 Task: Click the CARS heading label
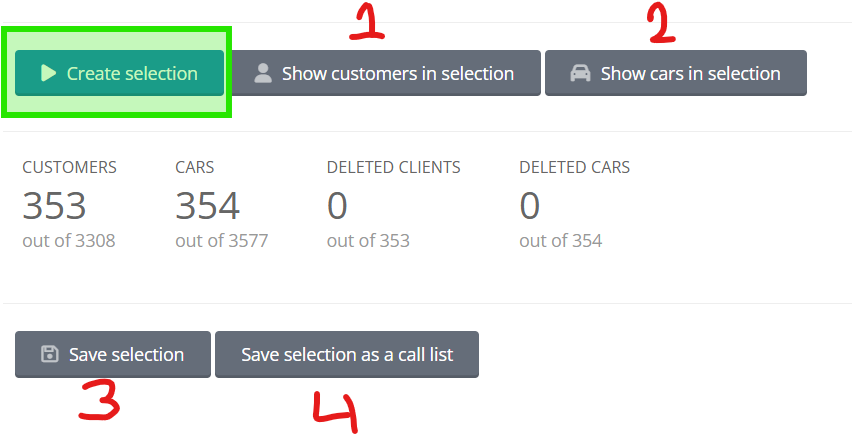[195, 167]
